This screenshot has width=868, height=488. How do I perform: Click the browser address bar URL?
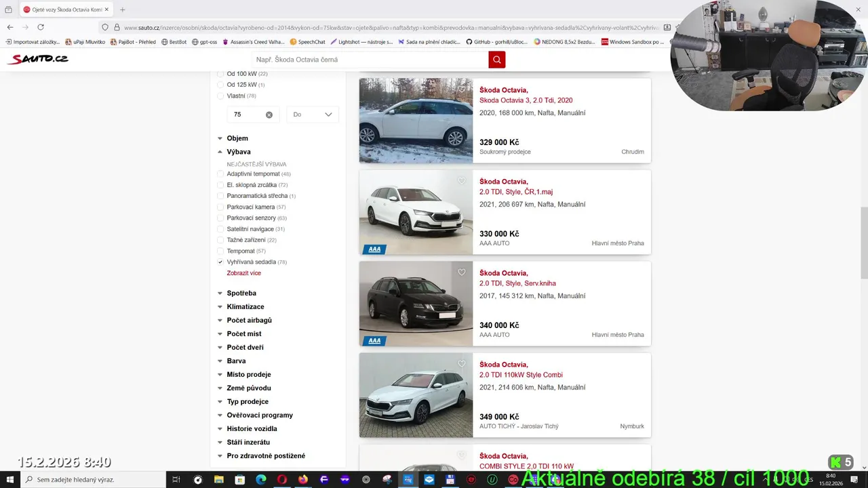pyautogui.click(x=391, y=28)
